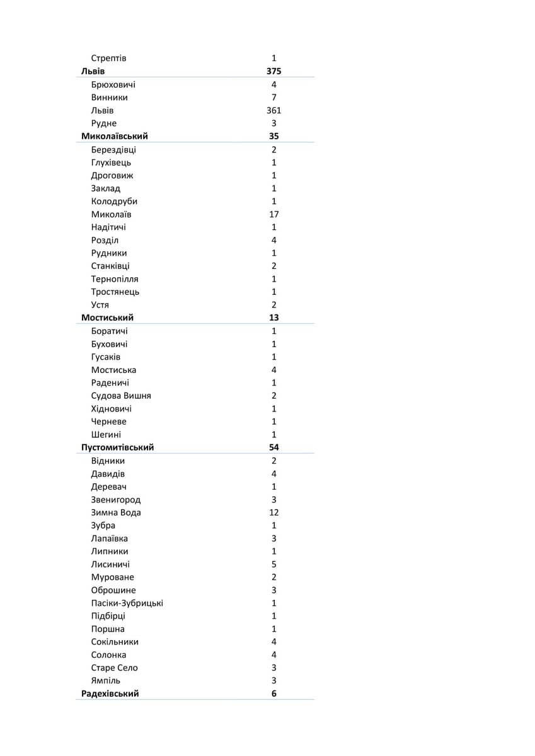Click the Винники locality name
Viewport: 535px width, 756px height.
point(109,98)
